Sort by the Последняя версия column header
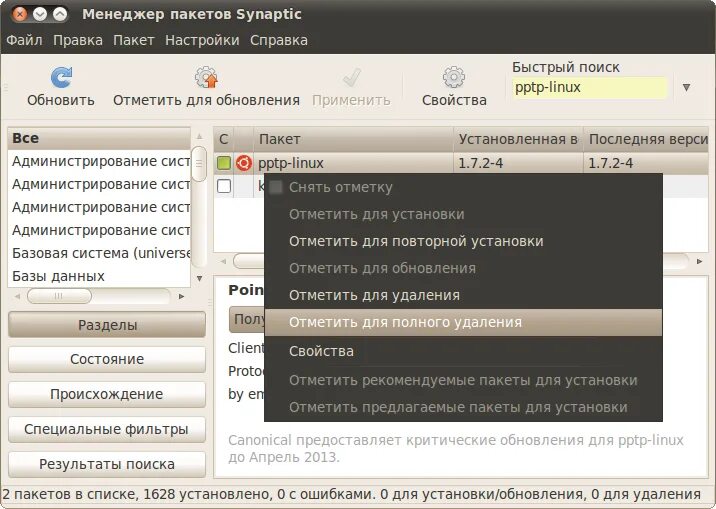Viewport: 716px width, 509px height. 646,139
